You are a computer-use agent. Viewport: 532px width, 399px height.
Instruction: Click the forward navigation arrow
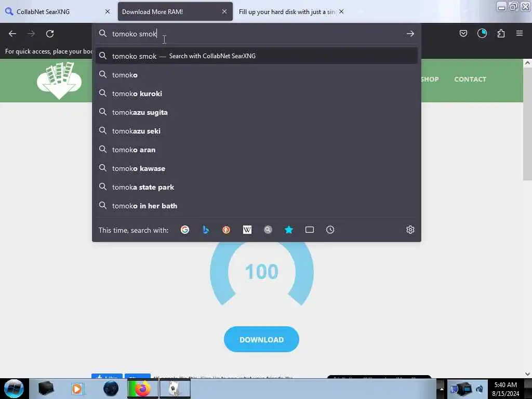pos(31,34)
